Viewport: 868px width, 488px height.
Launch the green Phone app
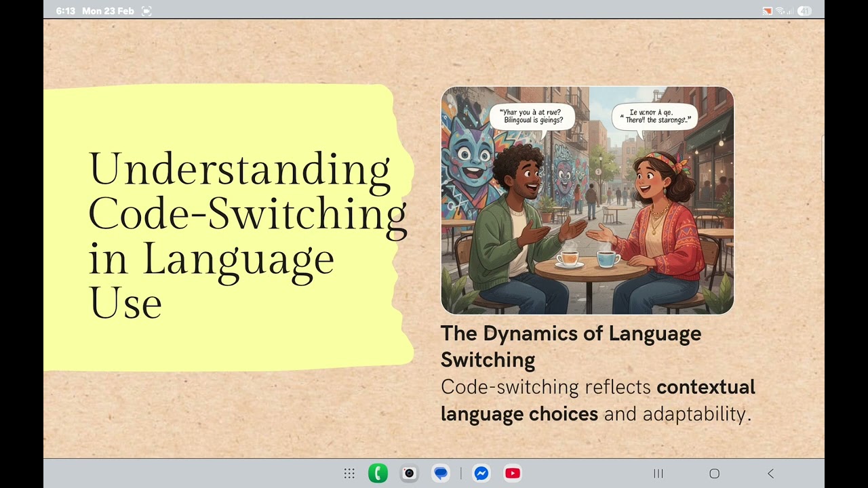pos(378,474)
